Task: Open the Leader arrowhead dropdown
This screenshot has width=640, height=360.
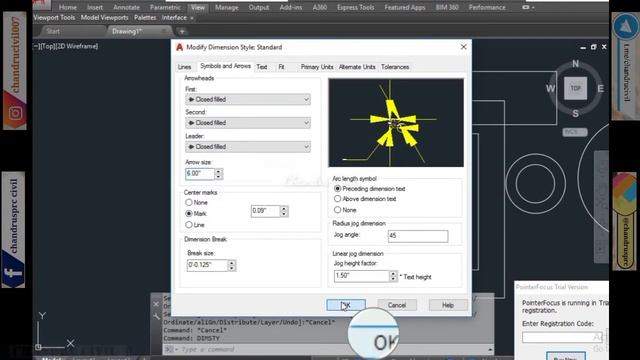Action: [248, 147]
